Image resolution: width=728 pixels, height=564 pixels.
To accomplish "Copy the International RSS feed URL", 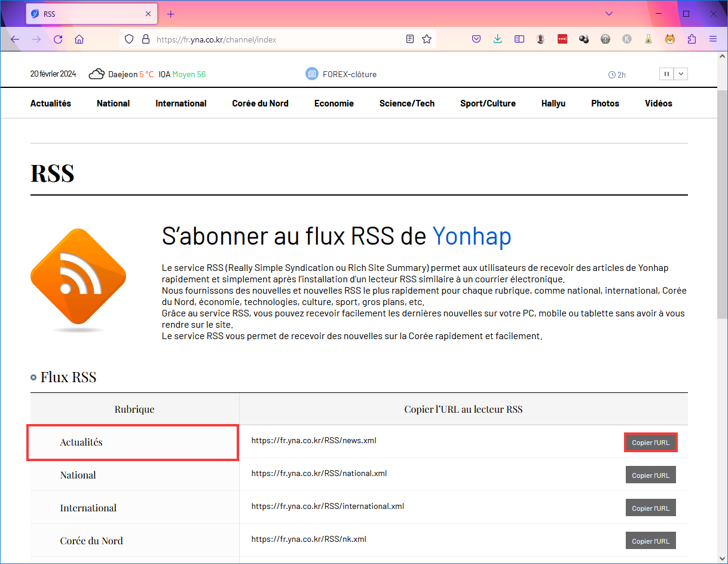I will coord(650,508).
